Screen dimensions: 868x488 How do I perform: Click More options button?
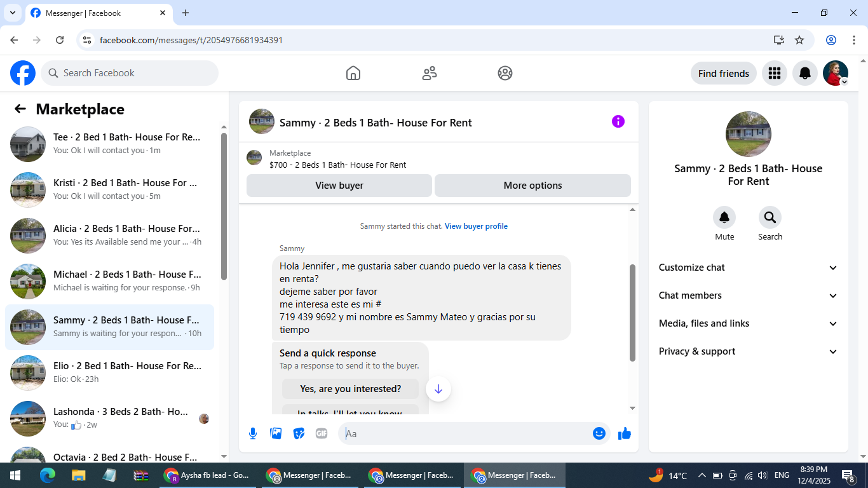point(532,186)
